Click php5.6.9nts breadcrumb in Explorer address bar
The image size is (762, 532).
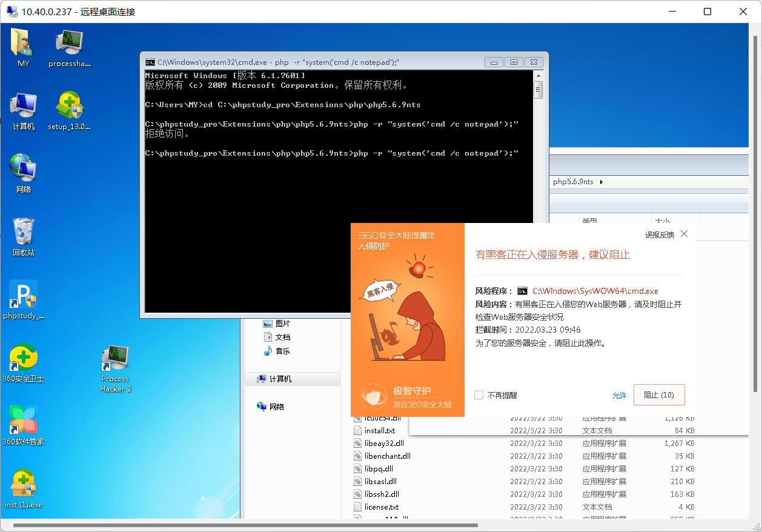pyautogui.click(x=573, y=182)
